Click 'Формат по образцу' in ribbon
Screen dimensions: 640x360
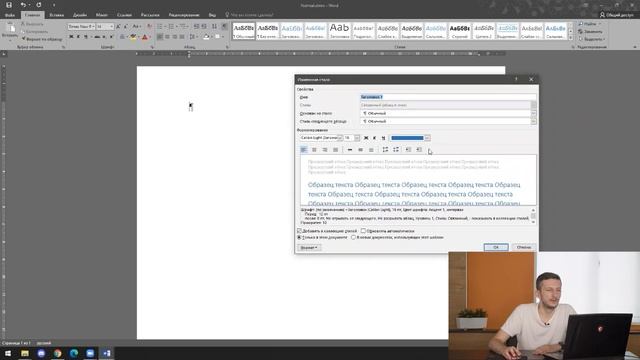pyautogui.click(x=42, y=39)
